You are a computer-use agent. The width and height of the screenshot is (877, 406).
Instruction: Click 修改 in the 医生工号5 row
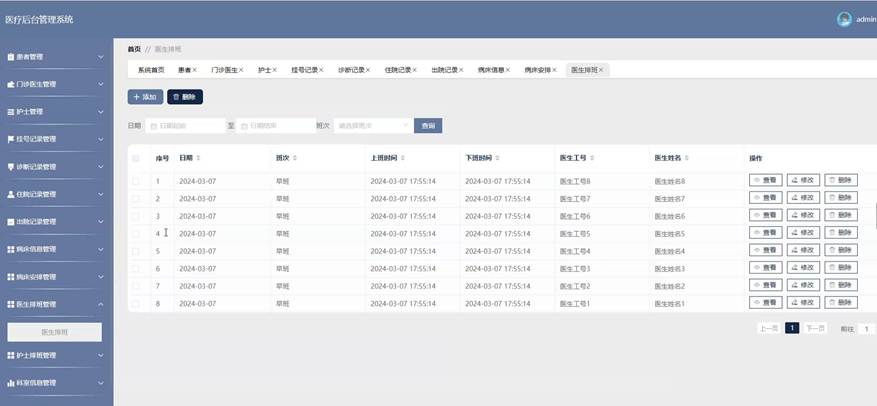click(x=803, y=233)
